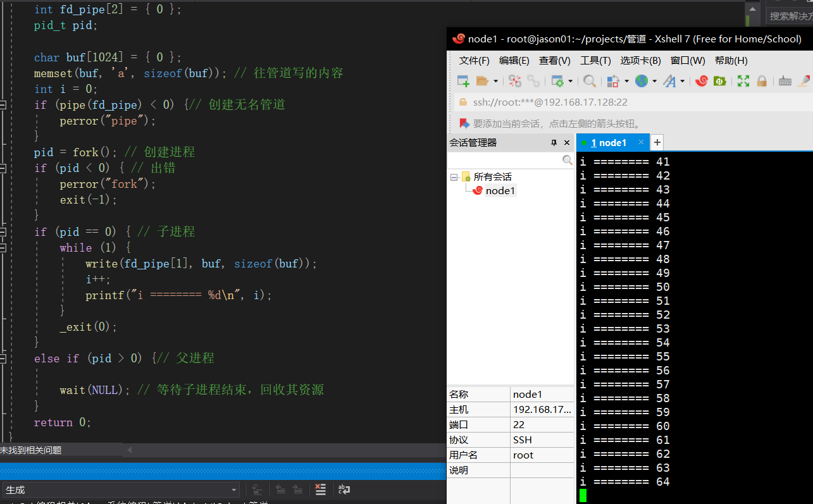The height and width of the screenshot is (504, 813).
Task: Collapse the 'if (pipe(fd_pipe) < 0)' code block
Action: point(3,104)
